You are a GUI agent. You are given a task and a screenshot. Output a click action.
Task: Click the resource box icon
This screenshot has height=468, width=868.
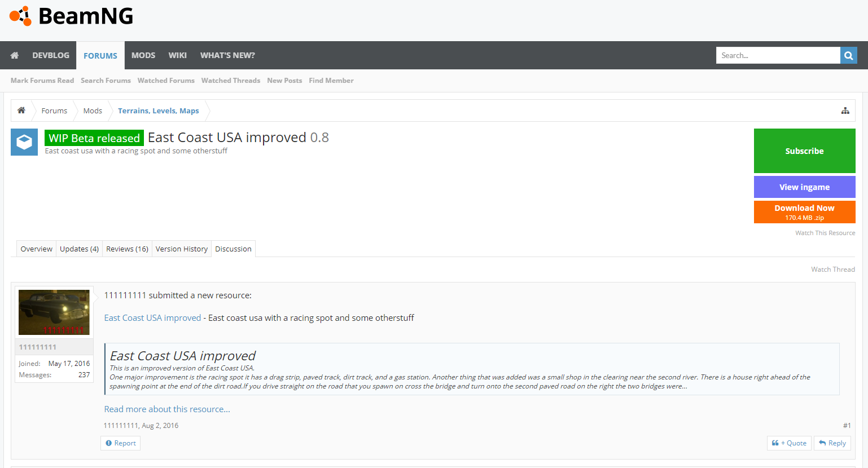click(x=24, y=142)
